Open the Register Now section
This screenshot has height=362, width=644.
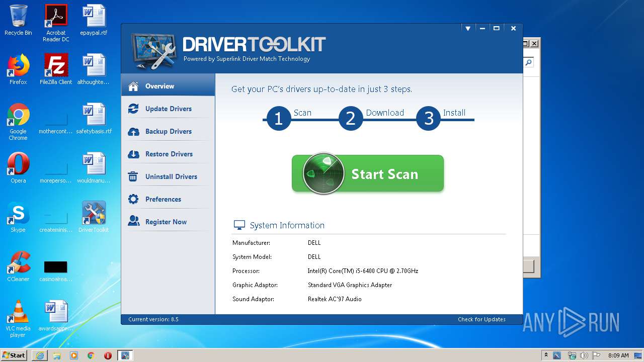coord(168,222)
